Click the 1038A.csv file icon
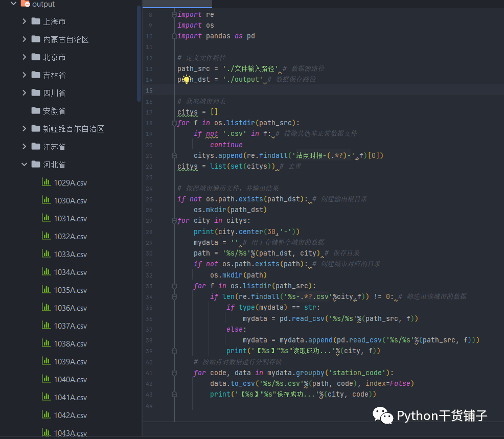 click(47, 343)
